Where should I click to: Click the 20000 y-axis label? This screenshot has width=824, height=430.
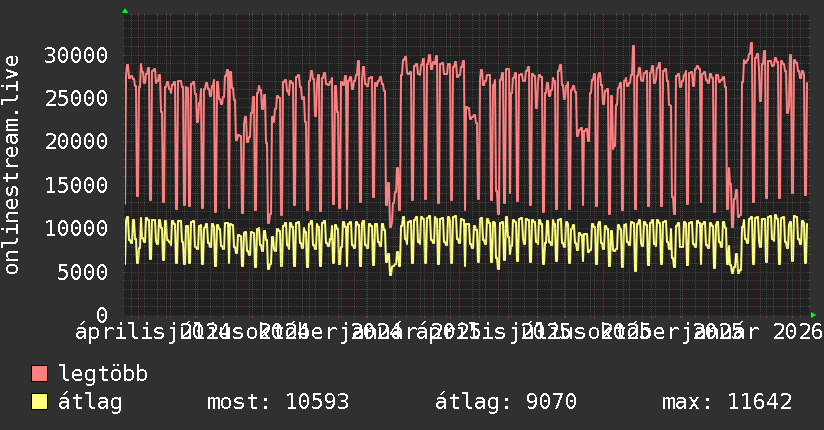(78, 141)
